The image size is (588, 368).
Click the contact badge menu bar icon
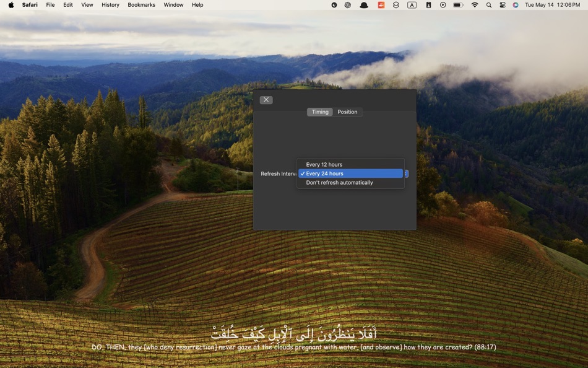click(x=428, y=5)
